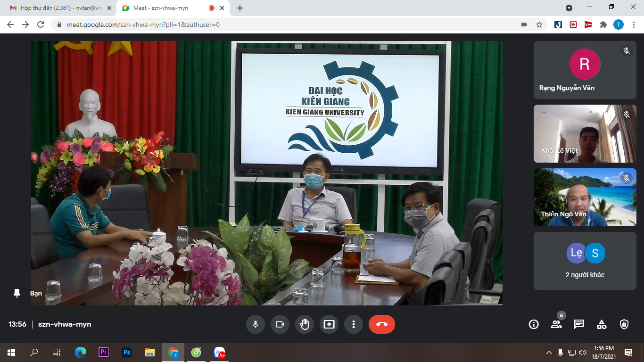Image resolution: width=644 pixels, height=362 pixels.
Task: Open meeting details info icon
Action: coord(534,324)
